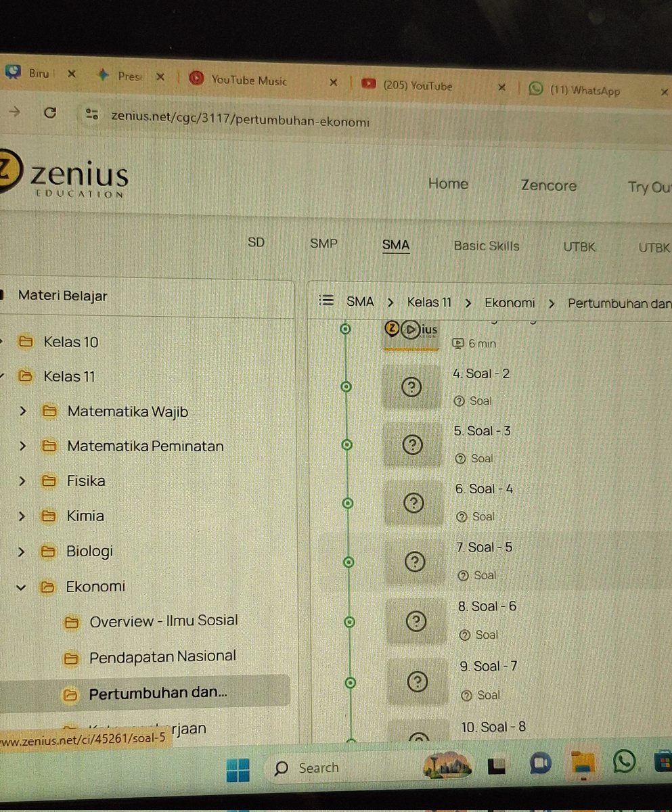Click progress marker beside Soal - 6
The image size is (672, 812).
click(x=349, y=622)
